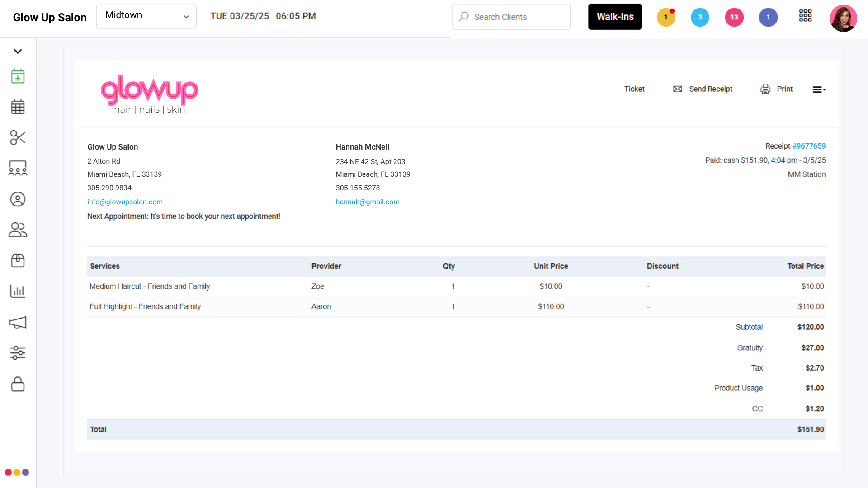Open the yellow notification badge showing 1
868x488 pixels.
tap(666, 17)
